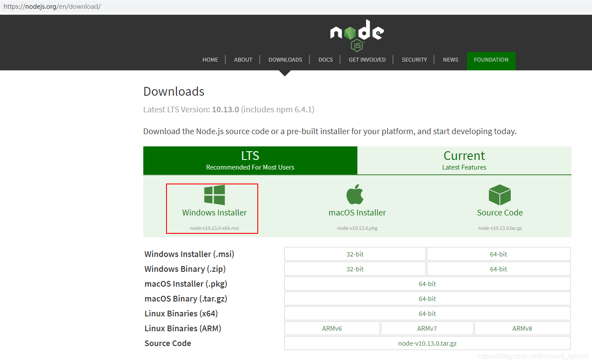
Task: Click the macOS Binary (.tar.gz) row label
Action: 186,299
